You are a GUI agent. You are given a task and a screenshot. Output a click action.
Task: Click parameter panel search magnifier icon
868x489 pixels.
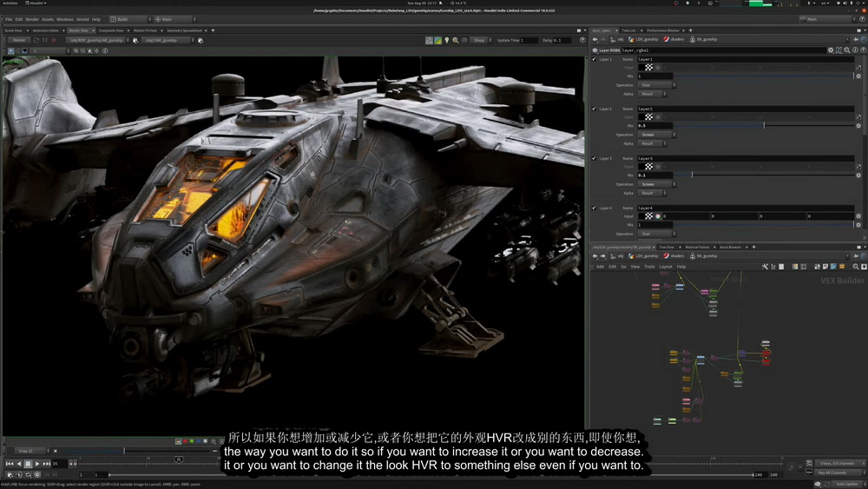pos(847,50)
